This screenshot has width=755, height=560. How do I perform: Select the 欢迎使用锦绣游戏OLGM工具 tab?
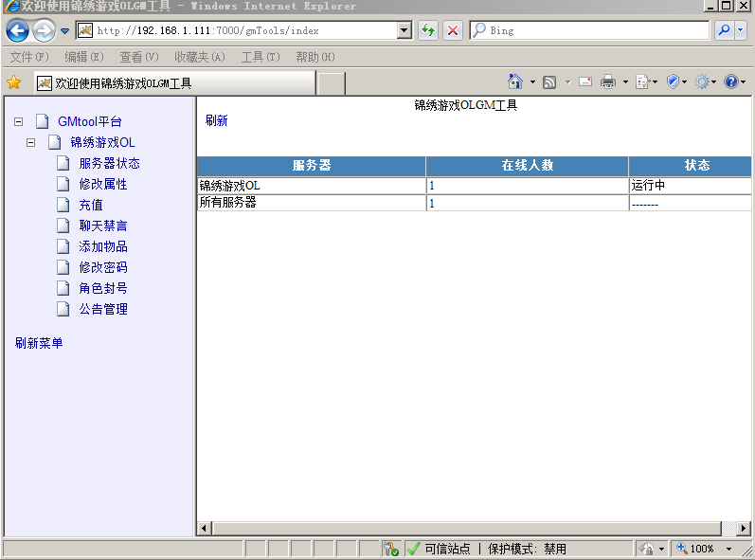175,83
